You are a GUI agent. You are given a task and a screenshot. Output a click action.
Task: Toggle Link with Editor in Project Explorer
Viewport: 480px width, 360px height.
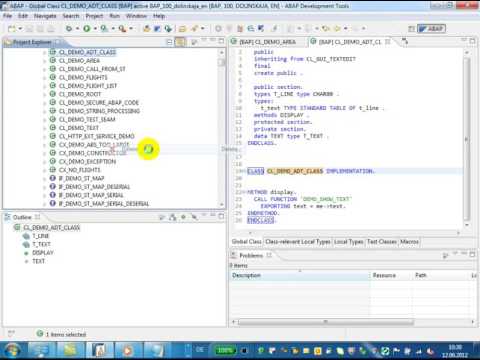tap(180, 42)
